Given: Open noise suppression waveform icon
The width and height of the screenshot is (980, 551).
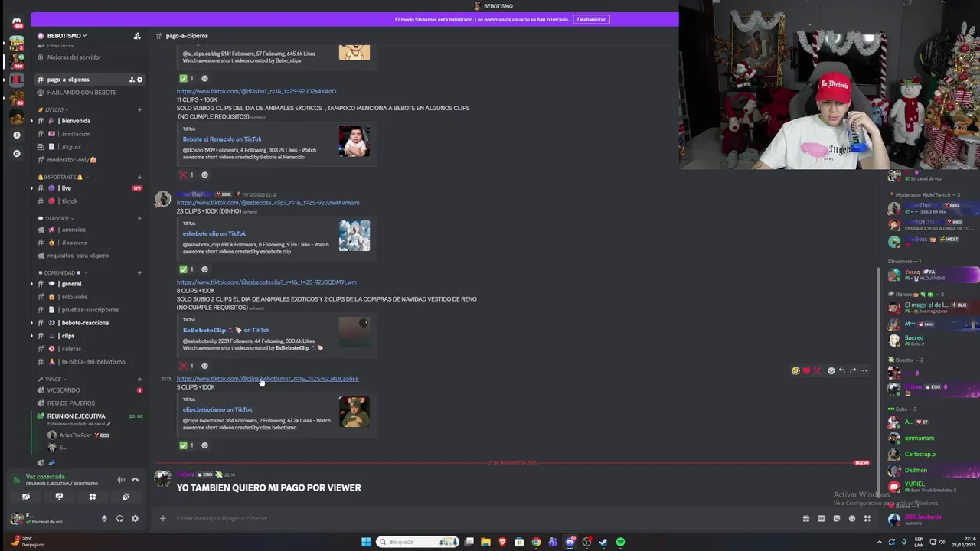Looking at the screenshot, I should [121, 480].
